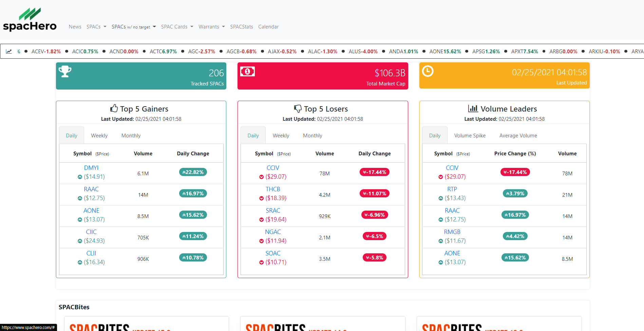This screenshot has width=644, height=331.
Task: Open the AONE link in Volume Leaders
Action: tap(452, 253)
